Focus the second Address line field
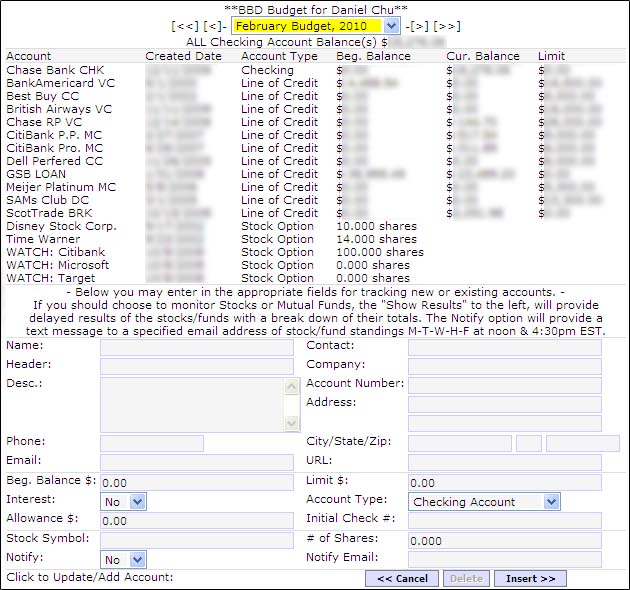The image size is (630, 590). (505, 424)
